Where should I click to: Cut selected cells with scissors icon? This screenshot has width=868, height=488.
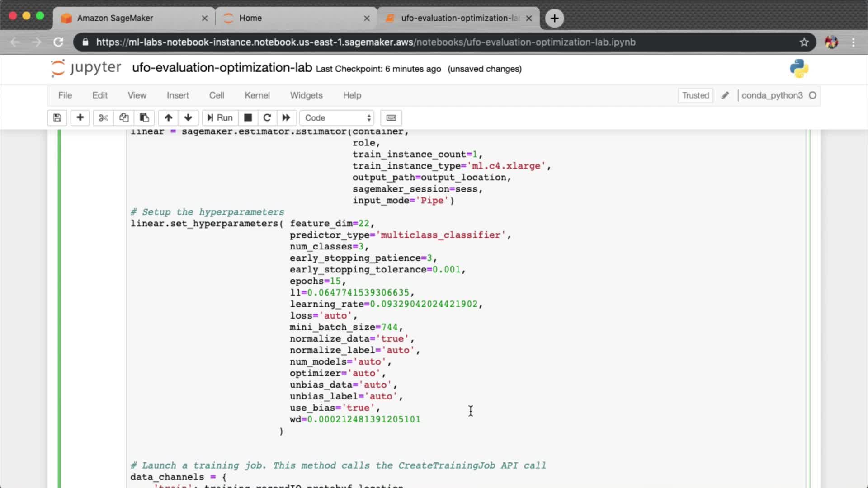tap(104, 117)
